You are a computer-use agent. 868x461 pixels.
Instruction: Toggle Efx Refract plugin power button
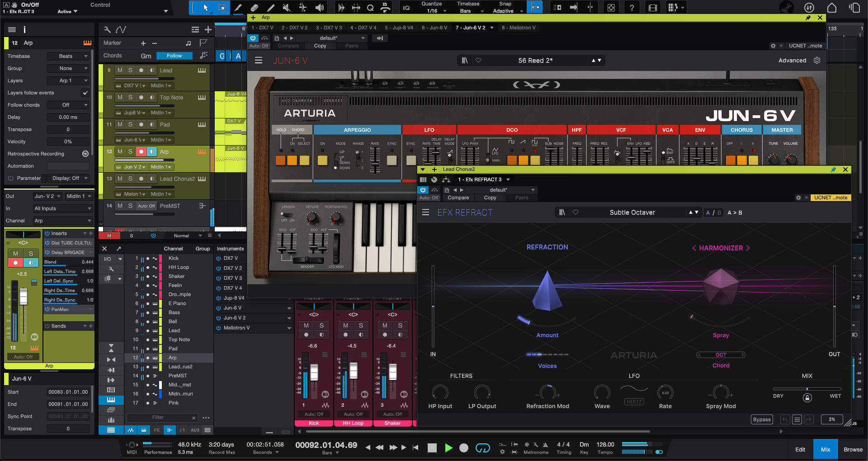pyautogui.click(x=423, y=190)
